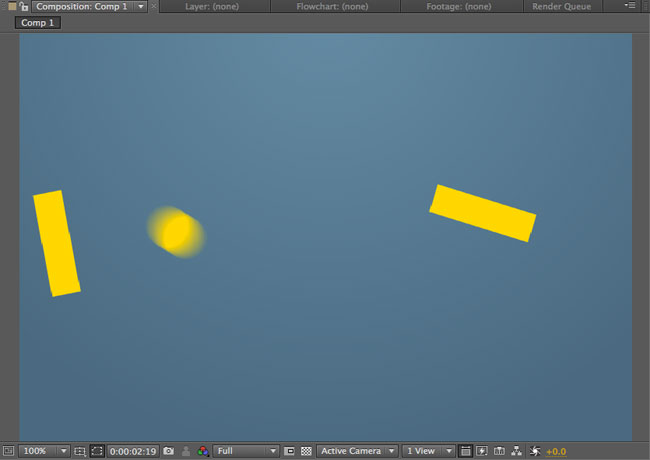This screenshot has width=650, height=460.
Task: Click the exposure value +0.0
Action: coord(556,452)
